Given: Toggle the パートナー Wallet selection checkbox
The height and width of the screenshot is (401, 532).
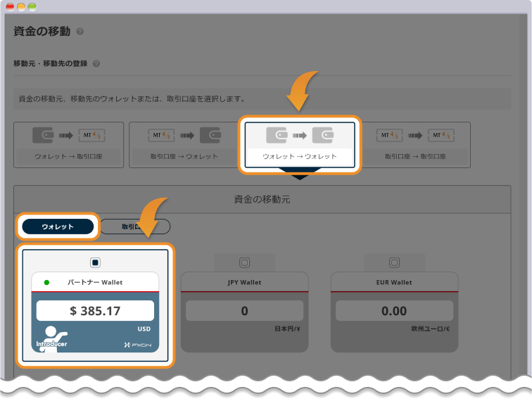Looking at the screenshot, I should point(95,262).
